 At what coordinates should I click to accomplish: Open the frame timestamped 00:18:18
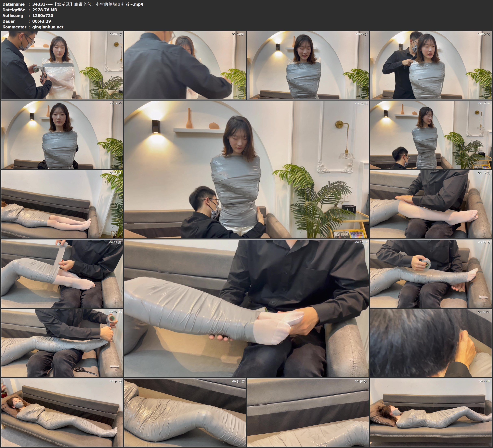62,204
